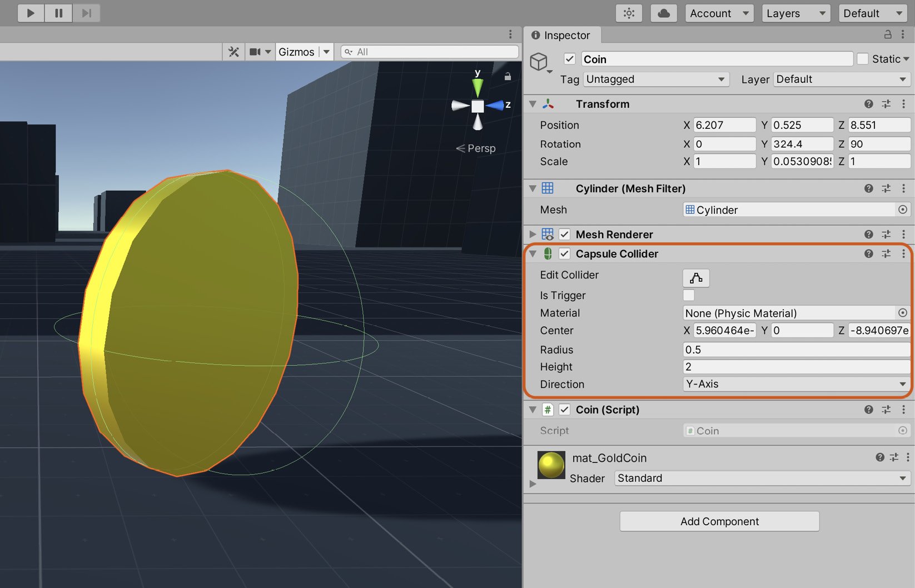Viewport: 915px width, 588px height.
Task: Open the Layer Default dropdown
Action: [x=842, y=79]
